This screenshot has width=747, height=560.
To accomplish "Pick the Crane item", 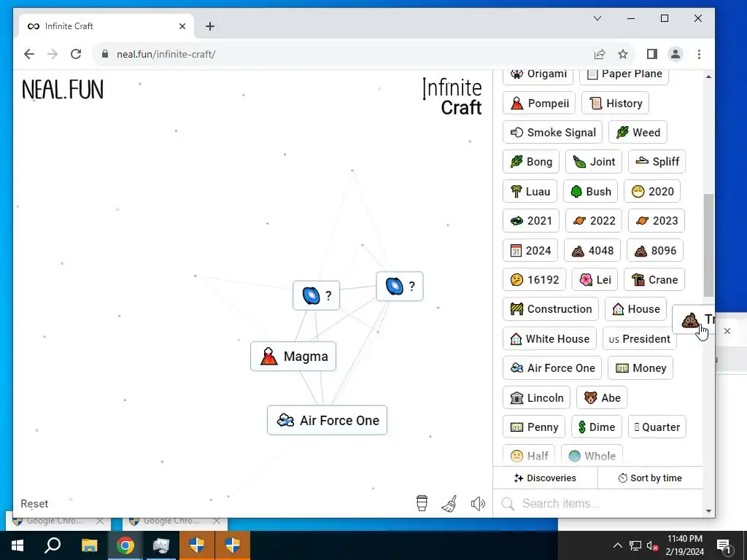I will pyautogui.click(x=654, y=279).
